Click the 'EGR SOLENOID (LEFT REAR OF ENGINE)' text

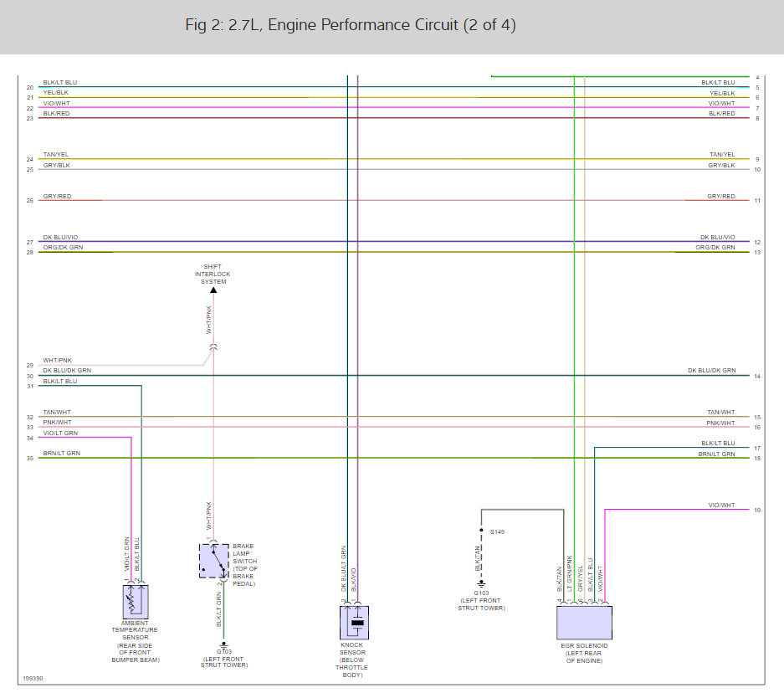[584, 653]
